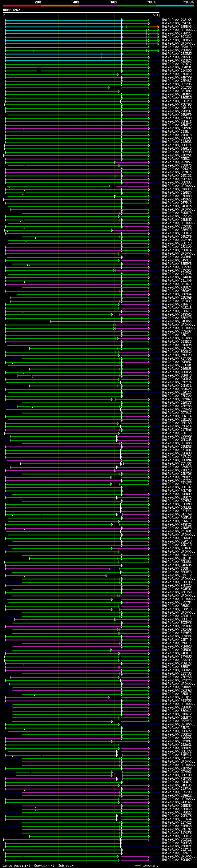Viewport: 197px width, 868px height.
Task: Open hit UniRef100_A8FEK1
Action: (x=177, y=145)
